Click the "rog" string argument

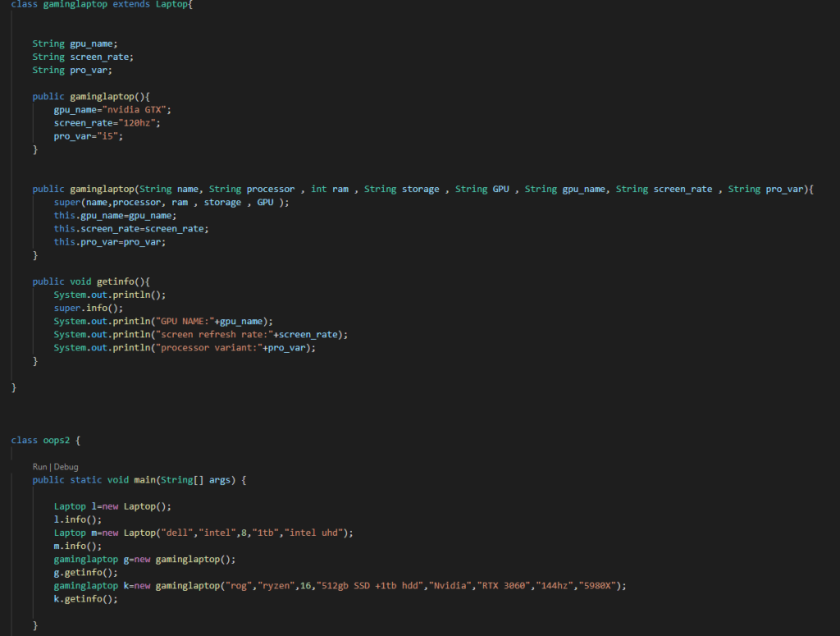click(239, 586)
